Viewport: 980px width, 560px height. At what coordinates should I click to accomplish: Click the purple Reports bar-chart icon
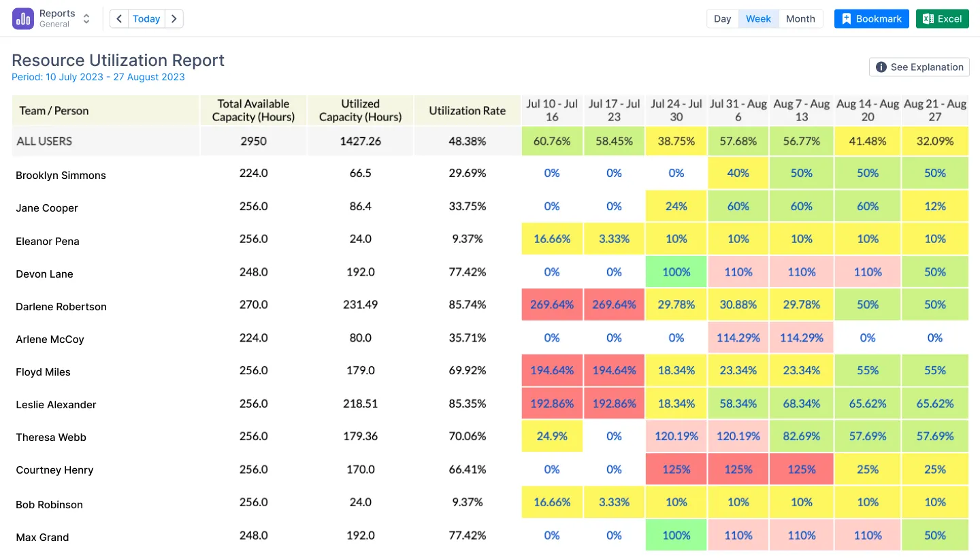[x=24, y=18]
